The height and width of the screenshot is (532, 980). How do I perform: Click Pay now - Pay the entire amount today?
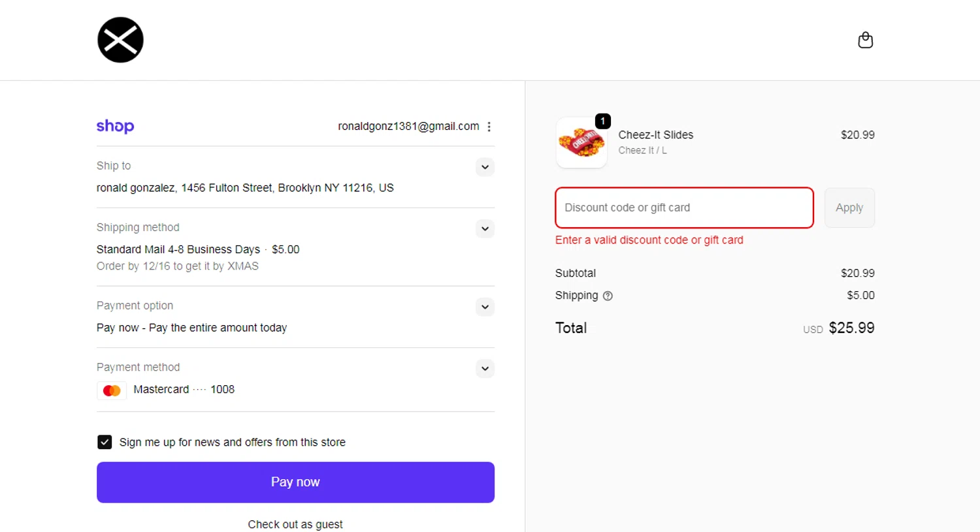point(191,328)
